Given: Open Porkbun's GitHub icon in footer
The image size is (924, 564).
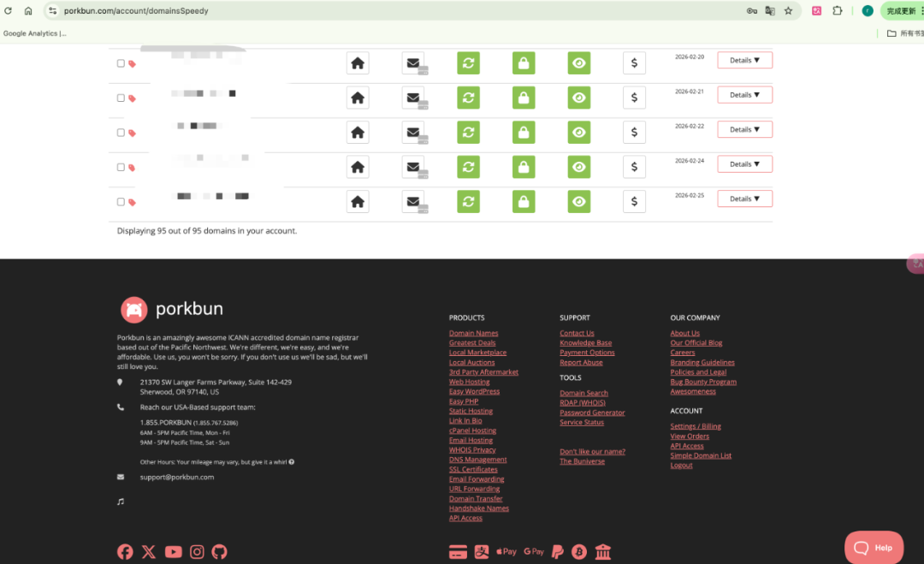Looking at the screenshot, I should tap(220, 552).
